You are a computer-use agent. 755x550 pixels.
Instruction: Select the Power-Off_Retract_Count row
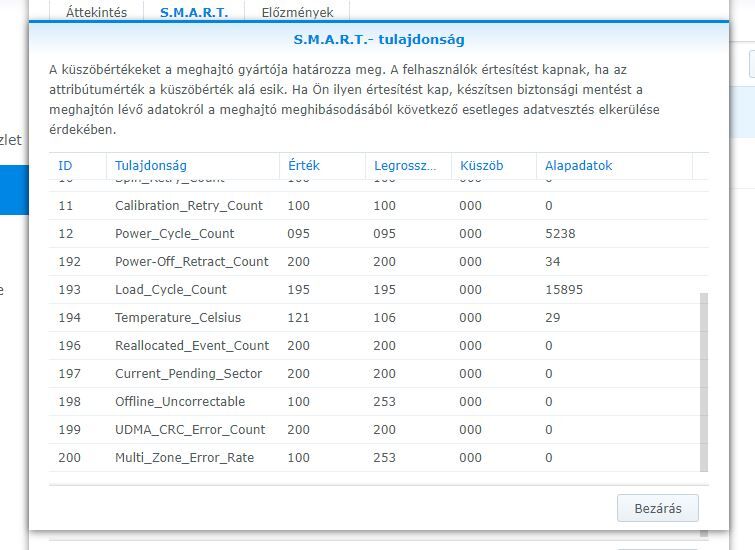(378, 262)
